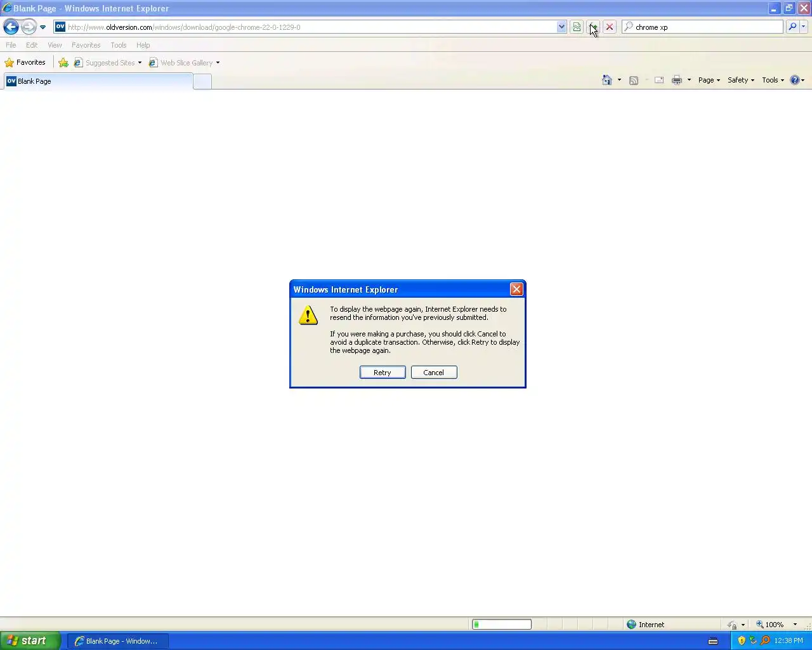The width and height of the screenshot is (812, 650).
Task: Expand the address bar autocomplete dropdown
Action: click(561, 27)
